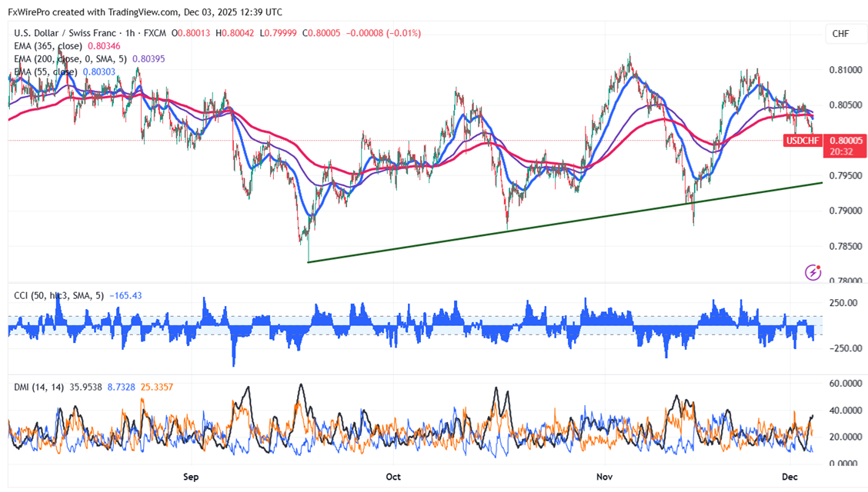Click the CCI value -165.43
Screen dimensions: 868x492
coord(125,296)
